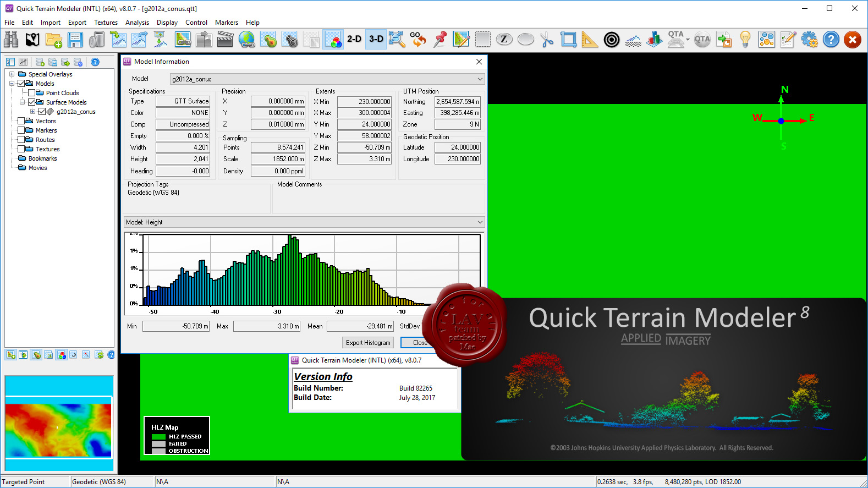Select the Bookmarks folder in tree
Image resolution: width=868 pixels, height=488 pixels.
click(42, 158)
